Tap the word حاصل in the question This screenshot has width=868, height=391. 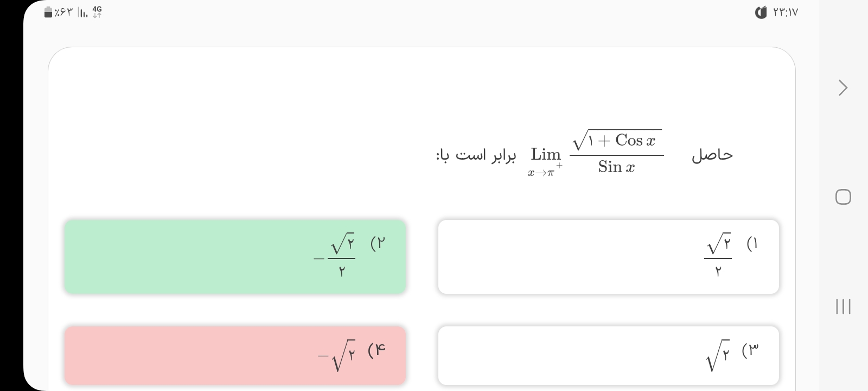712,155
